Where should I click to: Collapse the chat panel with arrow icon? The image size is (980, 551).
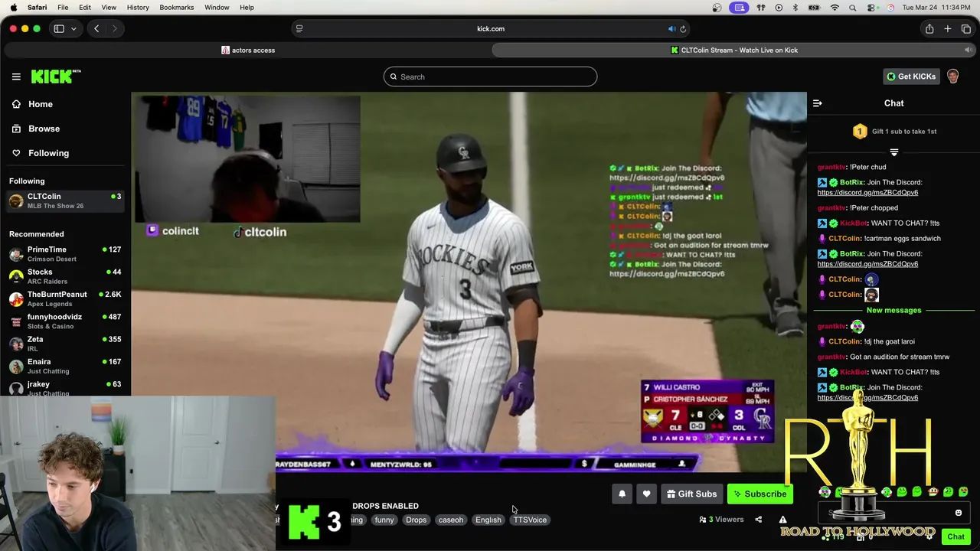pyautogui.click(x=817, y=103)
